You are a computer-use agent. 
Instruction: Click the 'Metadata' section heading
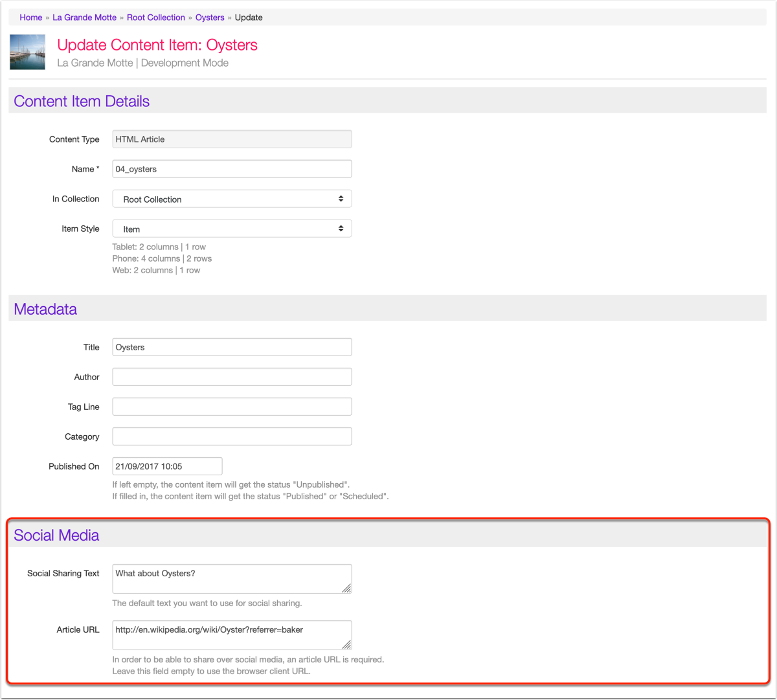[45, 310]
